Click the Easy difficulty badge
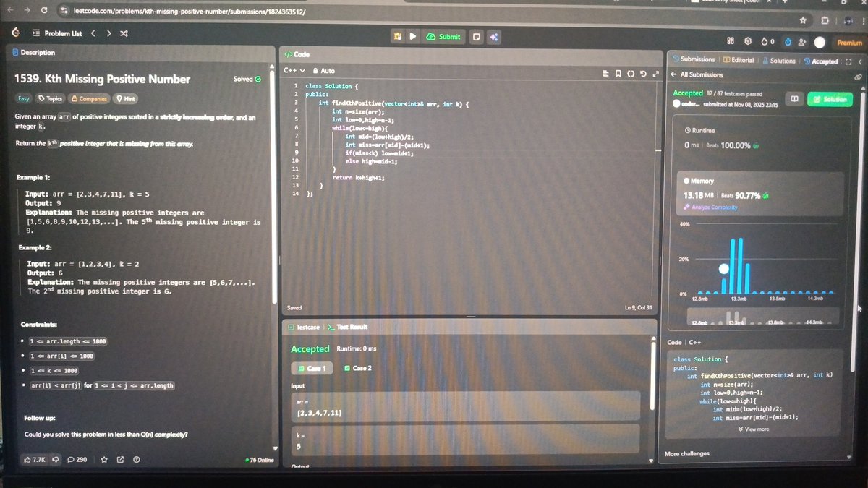 click(23, 98)
